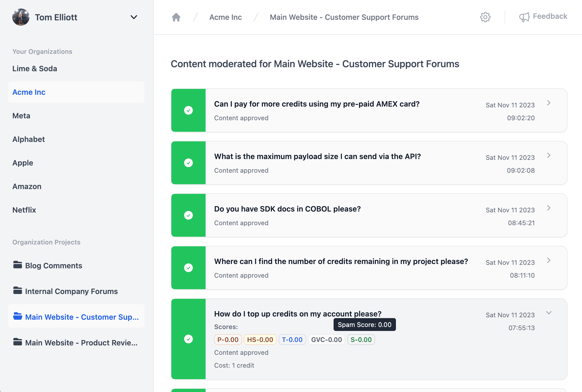The image size is (582, 392).
Task: Click the approved checkmark on the COBOL SDK question
Action: coord(188,215)
